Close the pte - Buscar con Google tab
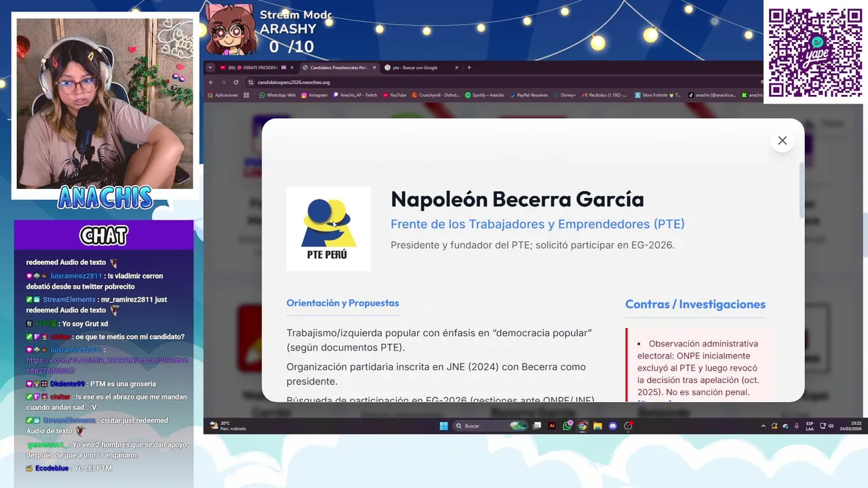 (x=456, y=68)
